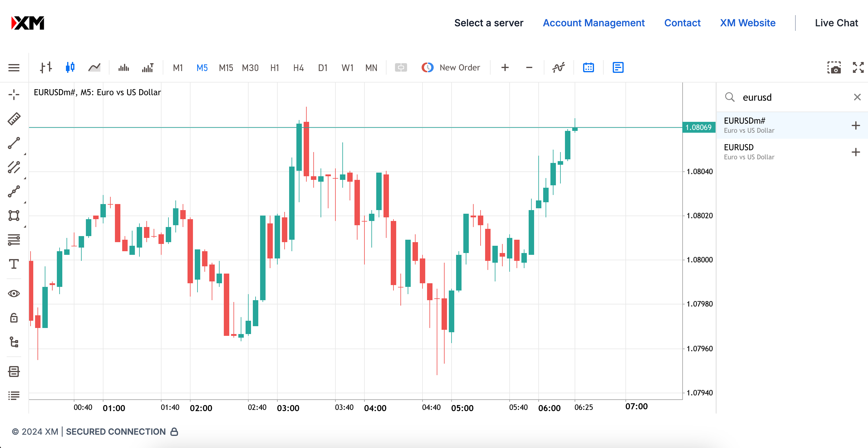This screenshot has width=868, height=448.
Task: Select the polyline drawing tool
Action: click(x=14, y=191)
